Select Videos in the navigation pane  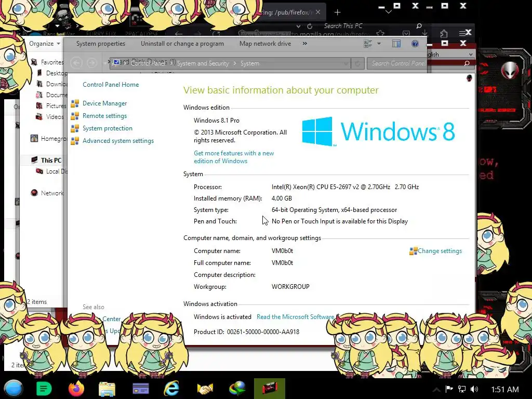point(55,117)
